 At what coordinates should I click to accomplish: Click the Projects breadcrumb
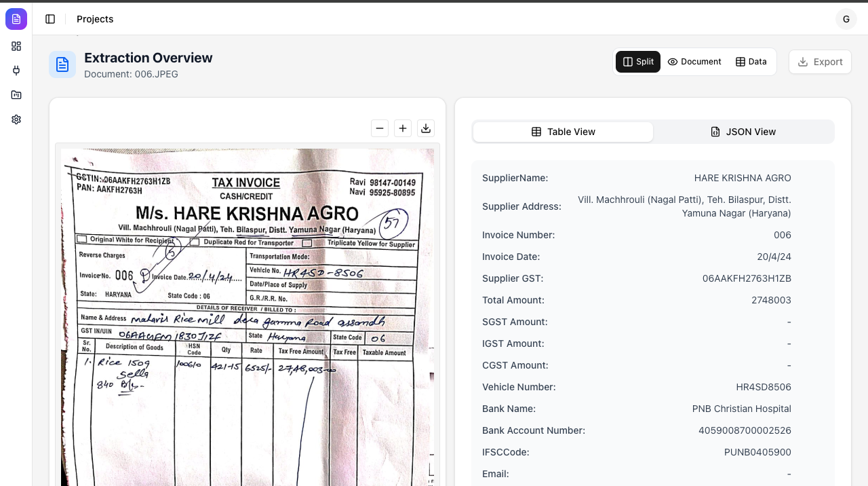point(95,19)
